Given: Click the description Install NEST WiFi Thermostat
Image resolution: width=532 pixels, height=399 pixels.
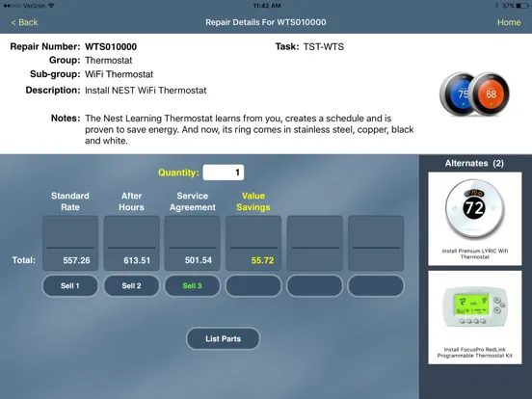Looking at the screenshot, I should click(x=146, y=91).
